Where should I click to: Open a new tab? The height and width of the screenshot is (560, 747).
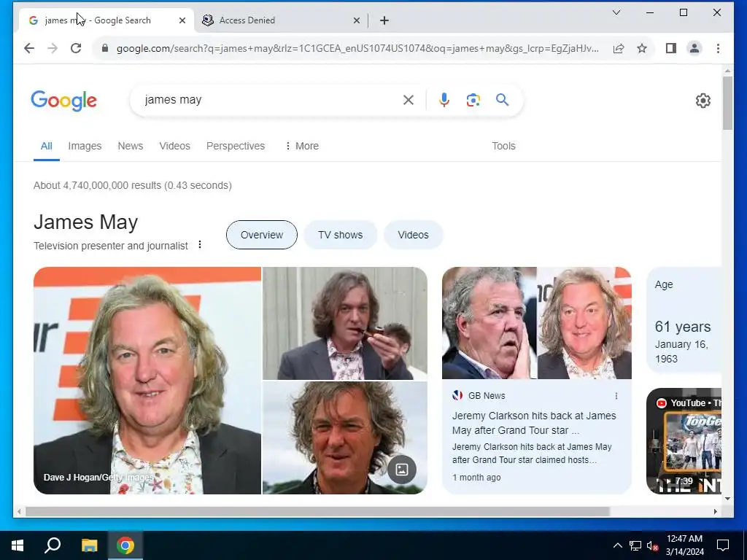384,20
